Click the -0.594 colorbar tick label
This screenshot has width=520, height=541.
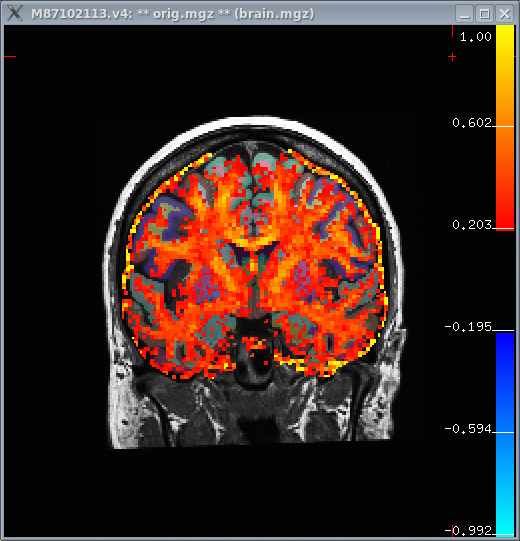point(468,429)
